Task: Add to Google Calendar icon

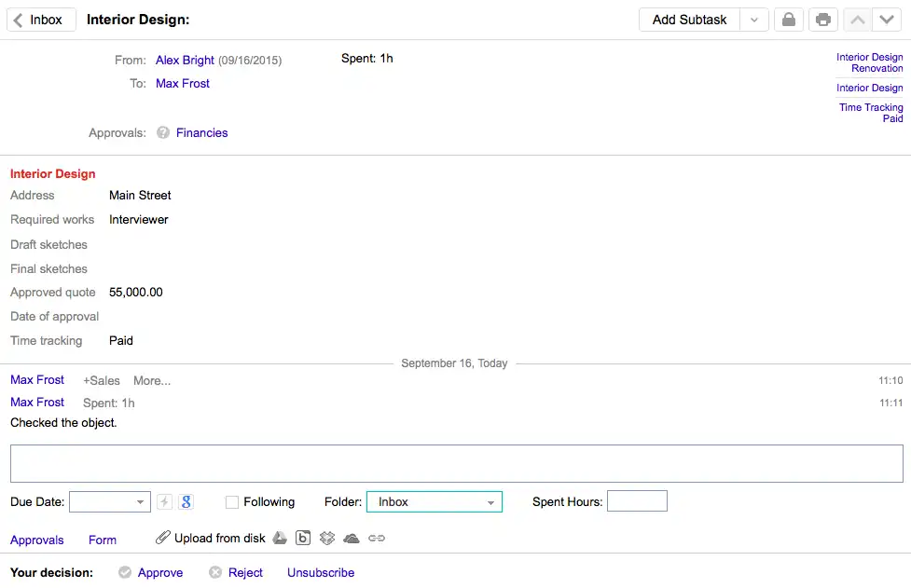Action: coord(186,501)
